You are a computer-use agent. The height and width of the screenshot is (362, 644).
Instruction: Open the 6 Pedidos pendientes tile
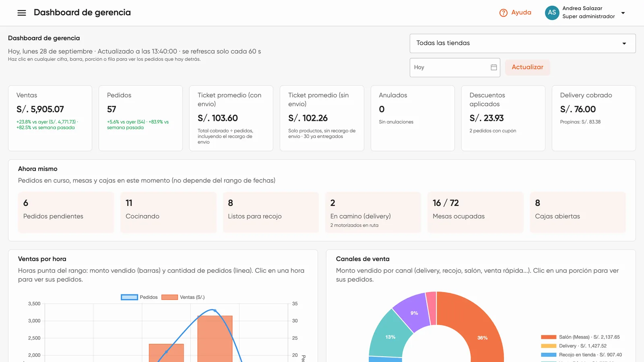(66, 212)
